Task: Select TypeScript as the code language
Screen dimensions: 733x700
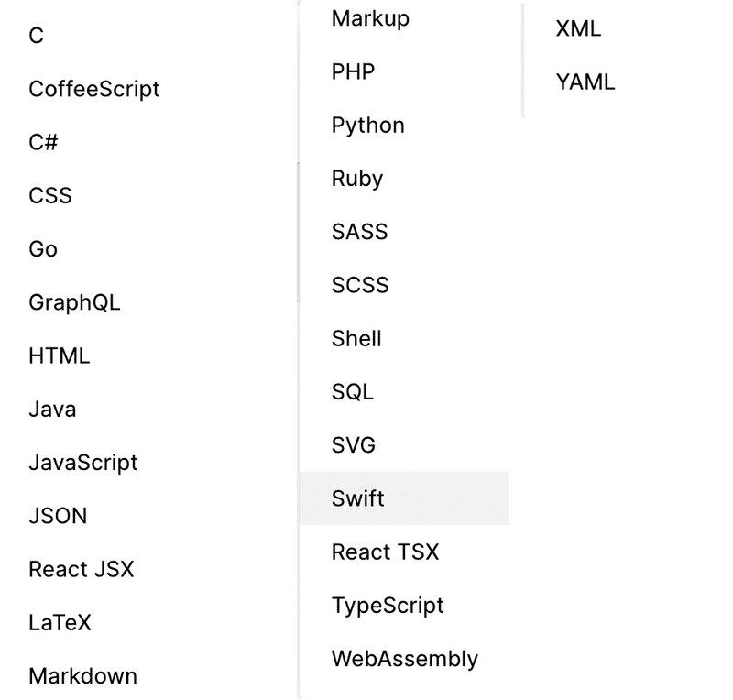Action: [388, 605]
